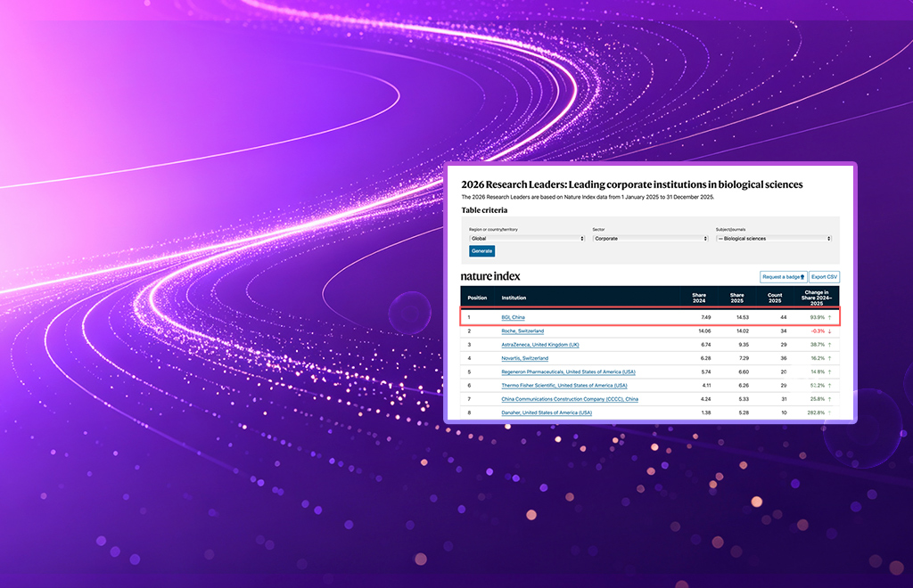
Task: Click the Change in Share 2024–2025 header
Action: tap(817, 298)
